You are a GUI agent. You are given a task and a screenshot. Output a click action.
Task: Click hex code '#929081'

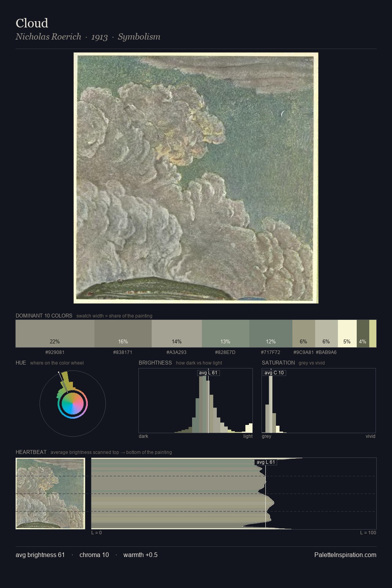click(55, 352)
